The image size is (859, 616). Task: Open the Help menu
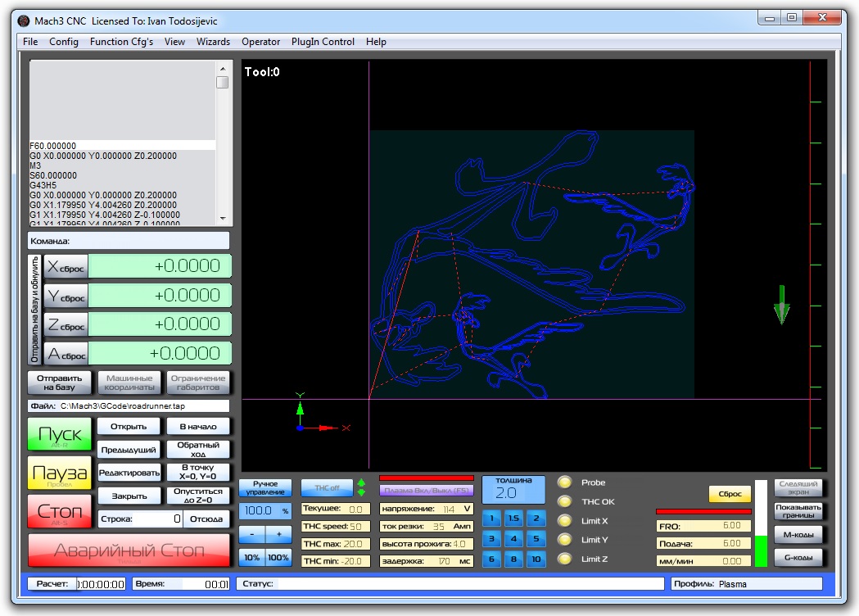[x=376, y=42]
